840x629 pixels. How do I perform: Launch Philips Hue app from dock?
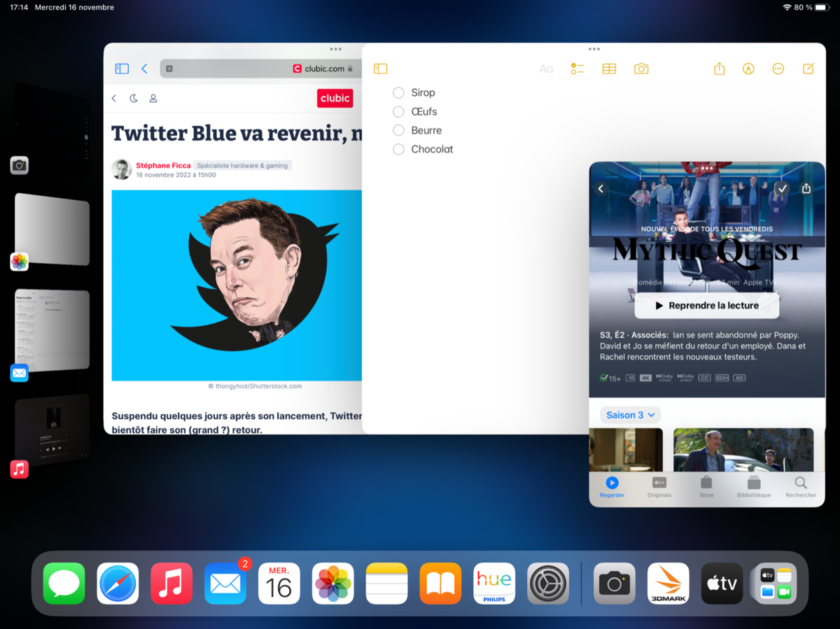(x=494, y=584)
